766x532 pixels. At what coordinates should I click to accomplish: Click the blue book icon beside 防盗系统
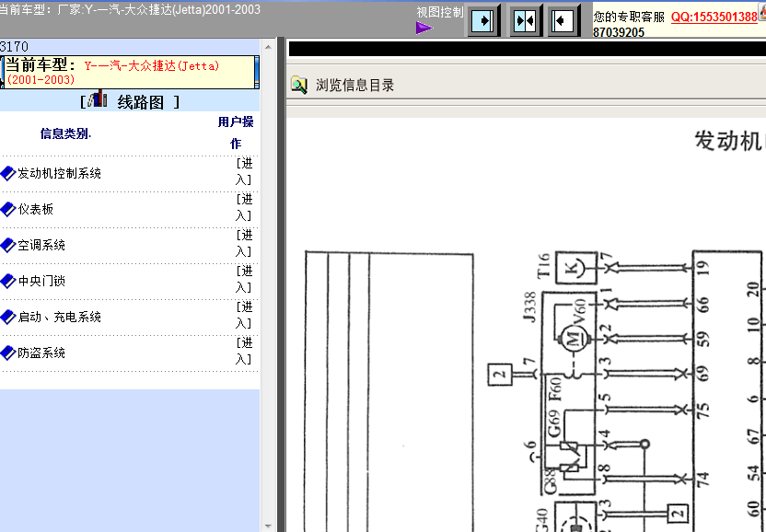click(x=8, y=353)
